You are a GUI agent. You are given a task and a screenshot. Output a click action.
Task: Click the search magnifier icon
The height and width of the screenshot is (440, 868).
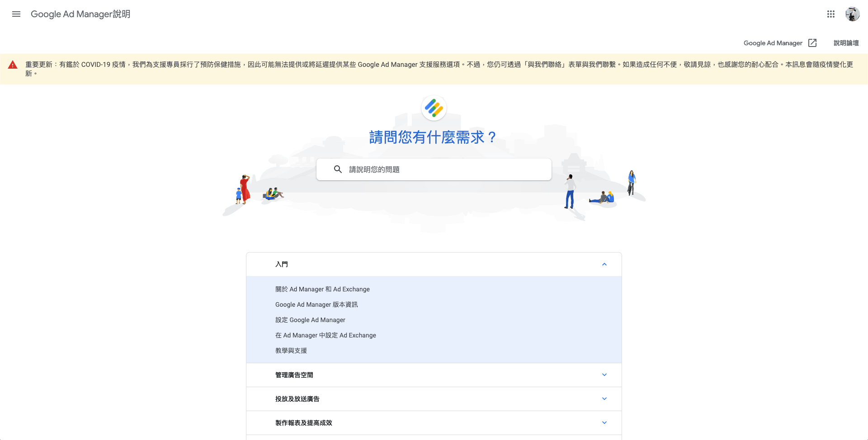point(338,169)
